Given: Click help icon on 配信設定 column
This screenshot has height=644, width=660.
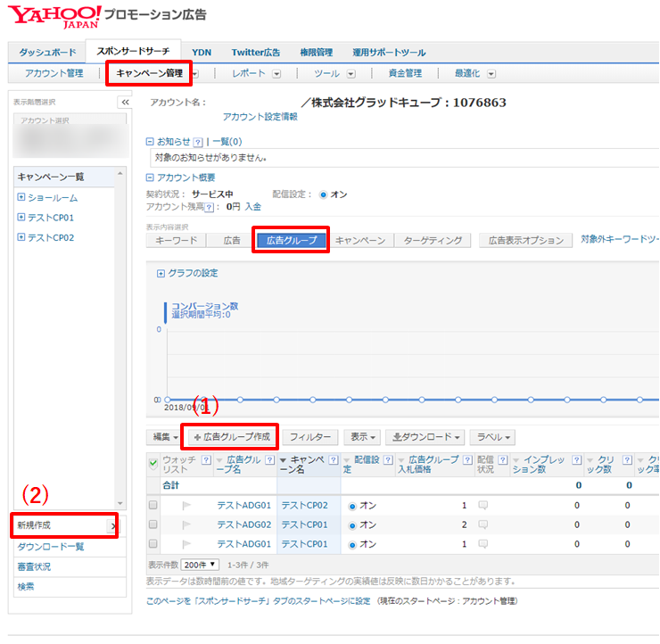Looking at the screenshot, I should [388, 460].
